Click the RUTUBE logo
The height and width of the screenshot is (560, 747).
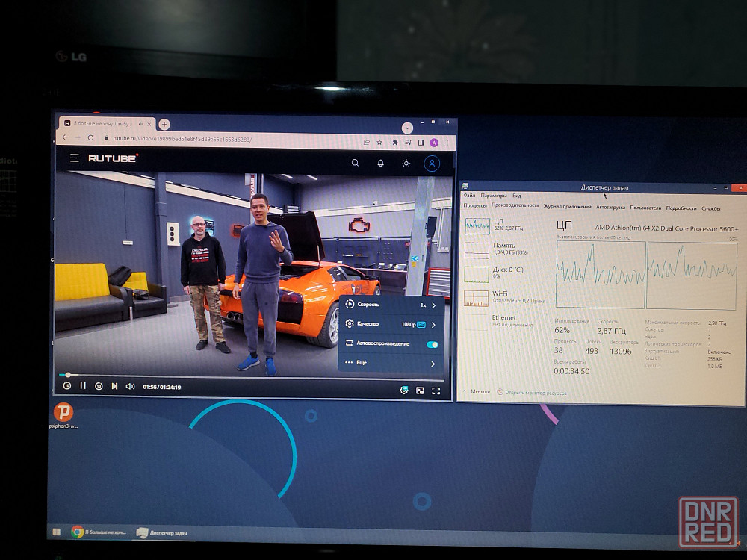[x=114, y=158]
